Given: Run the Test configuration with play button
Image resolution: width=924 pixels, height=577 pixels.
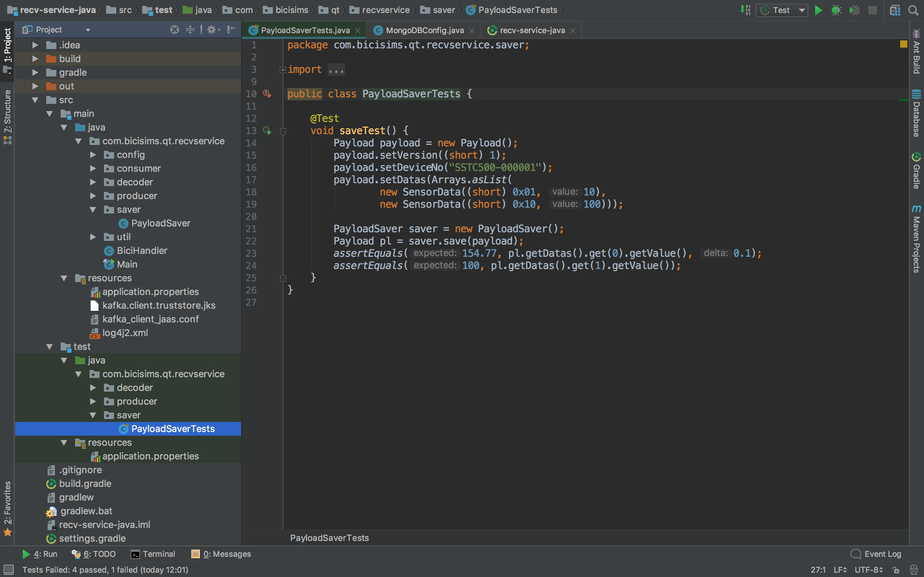Looking at the screenshot, I should pyautogui.click(x=818, y=10).
